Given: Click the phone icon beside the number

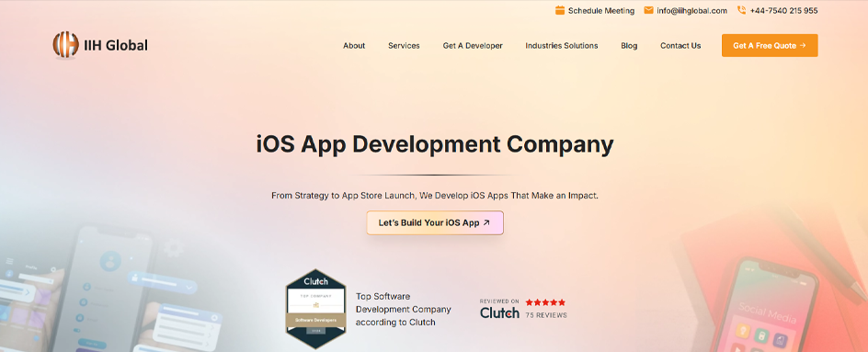Looking at the screenshot, I should (742, 10).
